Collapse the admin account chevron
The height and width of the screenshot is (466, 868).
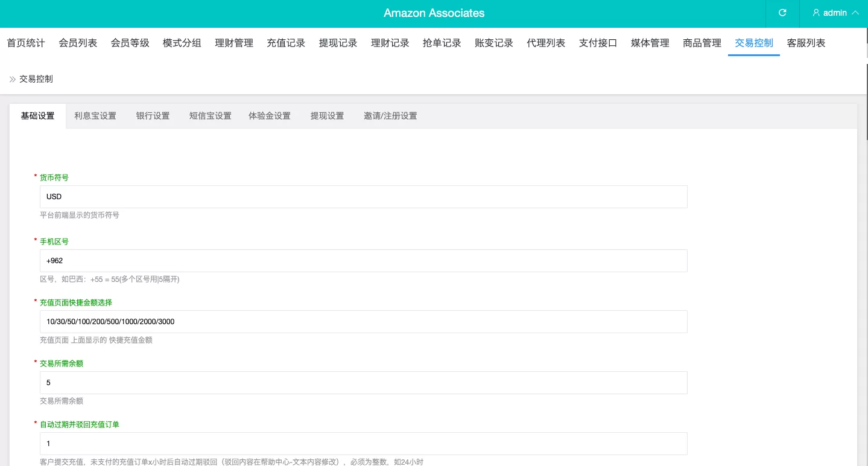point(855,13)
